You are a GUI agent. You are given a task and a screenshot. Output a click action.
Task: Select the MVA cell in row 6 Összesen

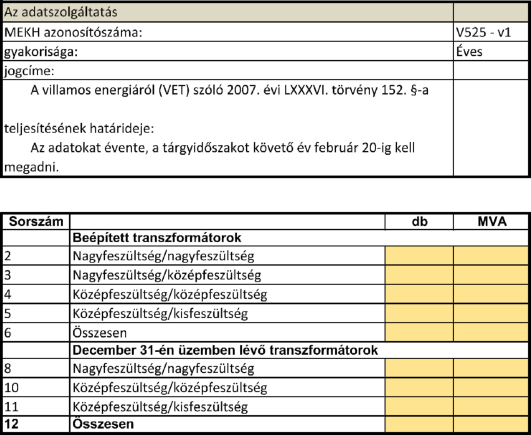(x=491, y=332)
